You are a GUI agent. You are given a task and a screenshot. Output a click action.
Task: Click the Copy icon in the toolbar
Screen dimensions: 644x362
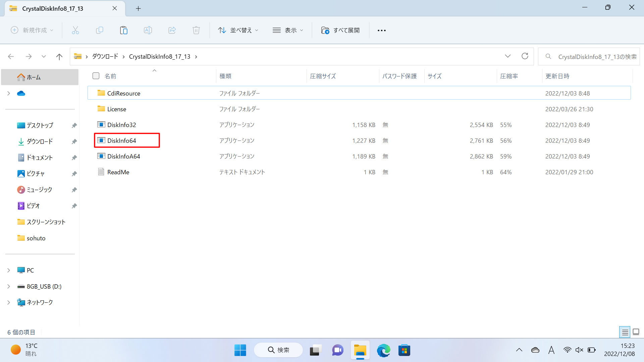coord(100,30)
